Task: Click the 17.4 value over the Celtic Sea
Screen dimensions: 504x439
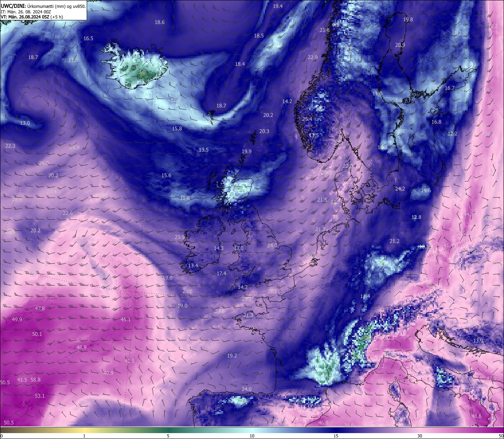Action: point(222,274)
